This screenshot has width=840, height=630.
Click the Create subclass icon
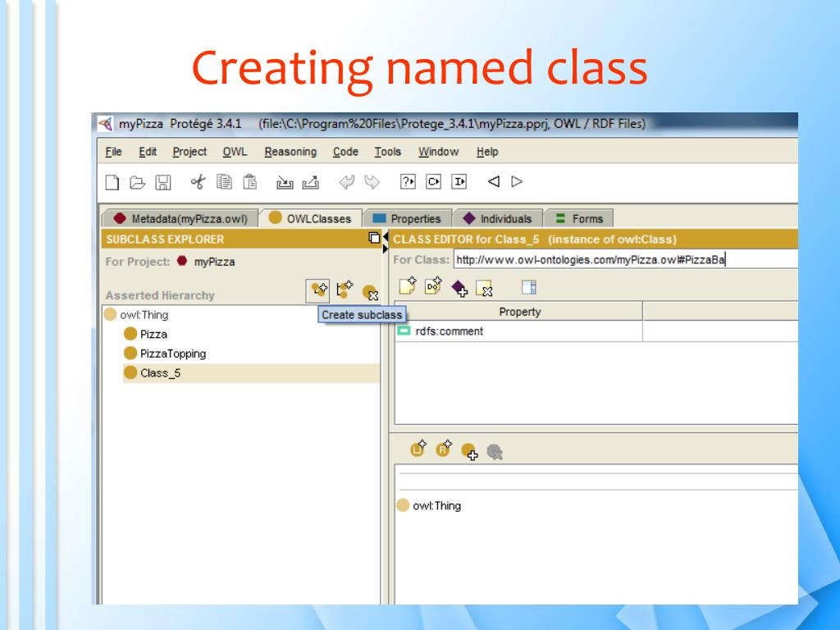(318, 290)
